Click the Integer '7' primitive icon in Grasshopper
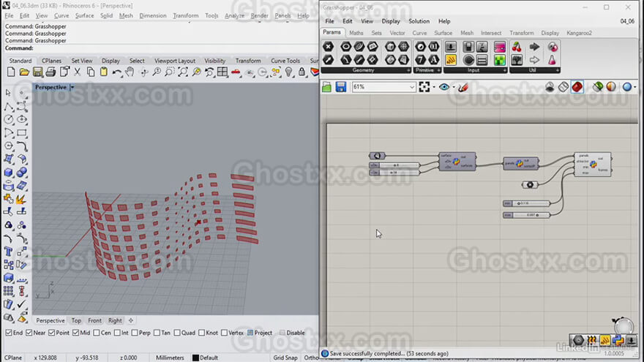Viewport: 644px width, 362px height. [420, 60]
